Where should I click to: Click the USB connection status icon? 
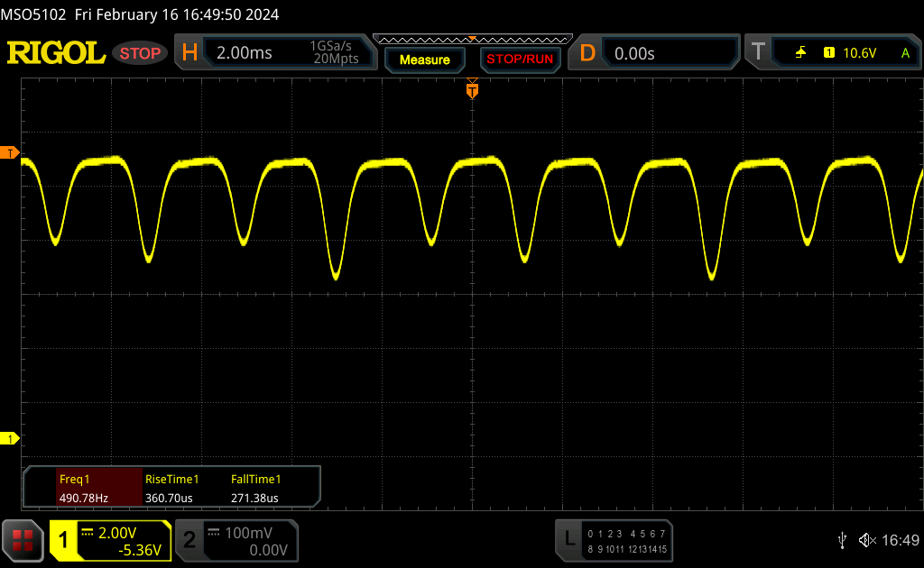pyautogui.click(x=842, y=540)
